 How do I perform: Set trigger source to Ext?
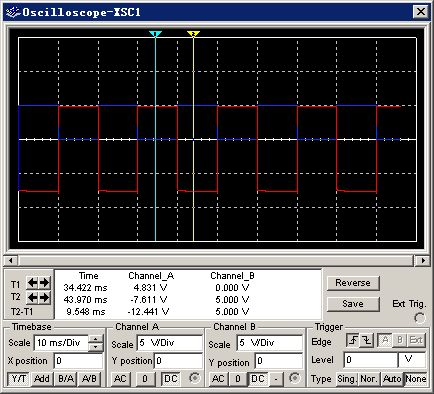[416, 340]
